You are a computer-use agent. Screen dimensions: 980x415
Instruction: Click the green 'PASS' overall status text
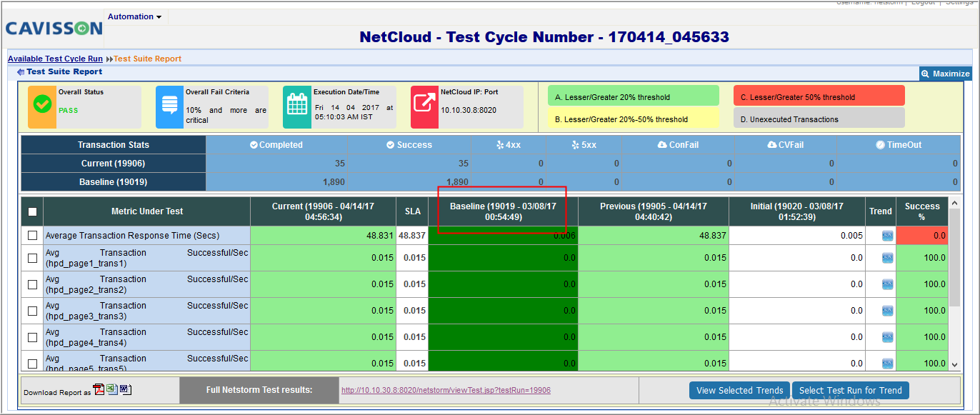coord(69,111)
